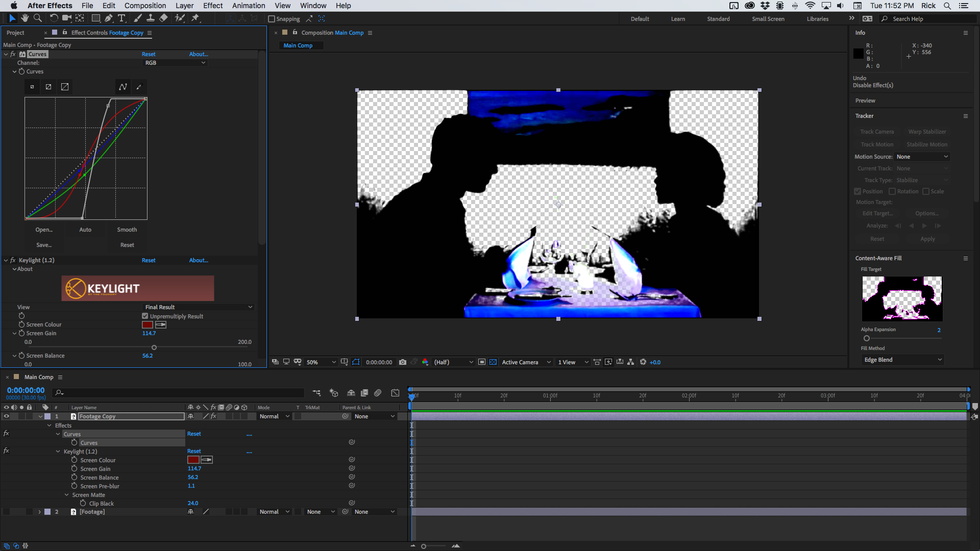Click the Smooth button in Curves
980x551 pixels.
coord(127,230)
